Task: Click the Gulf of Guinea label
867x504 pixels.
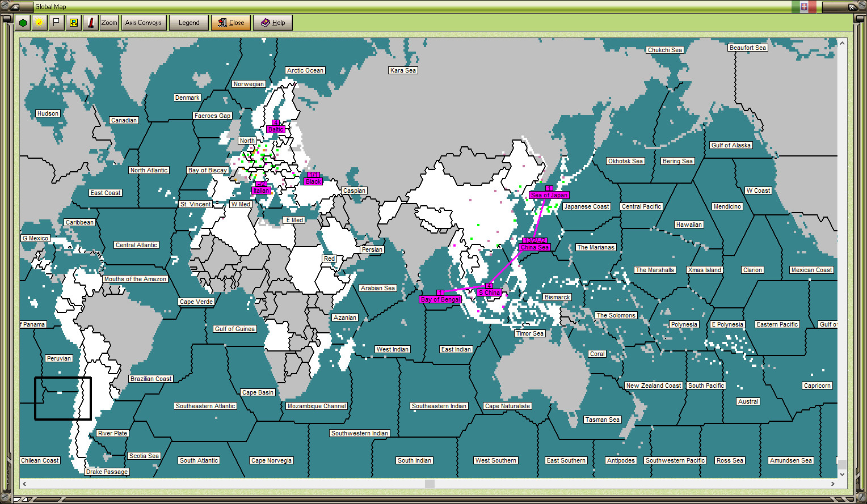Action: click(x=235, y=329)
